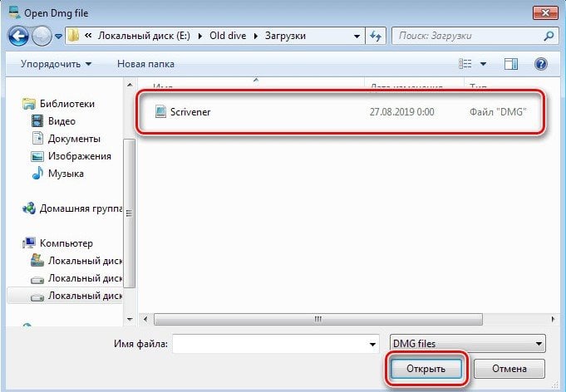This screenshot has width=566, height=392.
Task: Click the file list horizontal scrollbar thumb
Action: (318, 319)
